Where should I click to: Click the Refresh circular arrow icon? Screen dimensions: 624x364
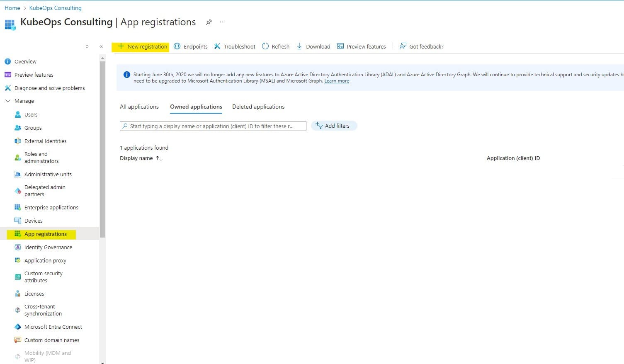pyautogui.click(x=265, y=46)
